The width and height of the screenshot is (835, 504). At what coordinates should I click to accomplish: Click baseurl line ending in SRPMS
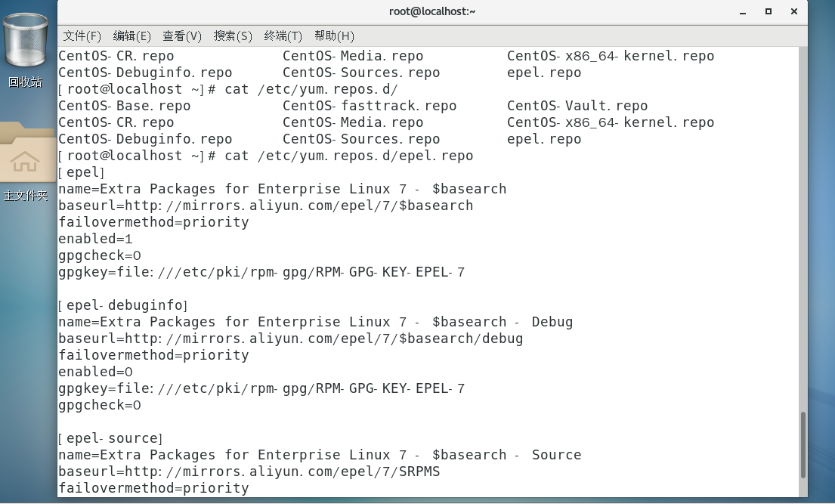pyautogui.click(x=249, y=472)
